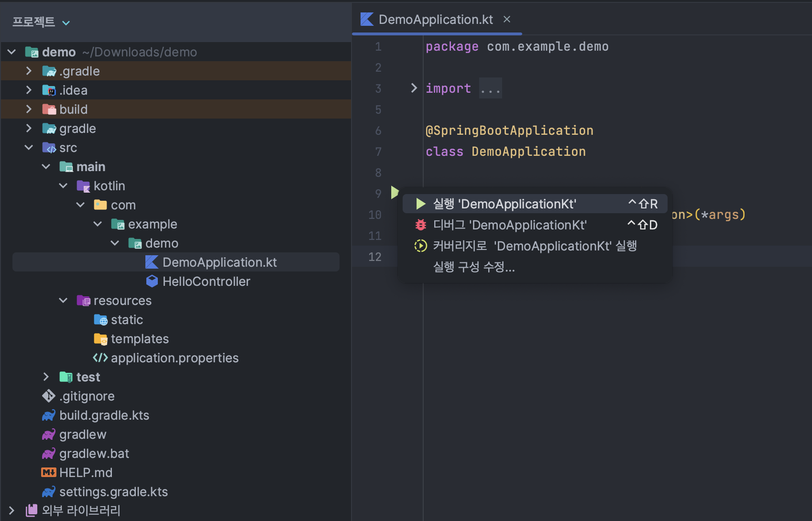Click the coverage run icon
The width and height of the screenshot is (812, 521).
point(420,246)
